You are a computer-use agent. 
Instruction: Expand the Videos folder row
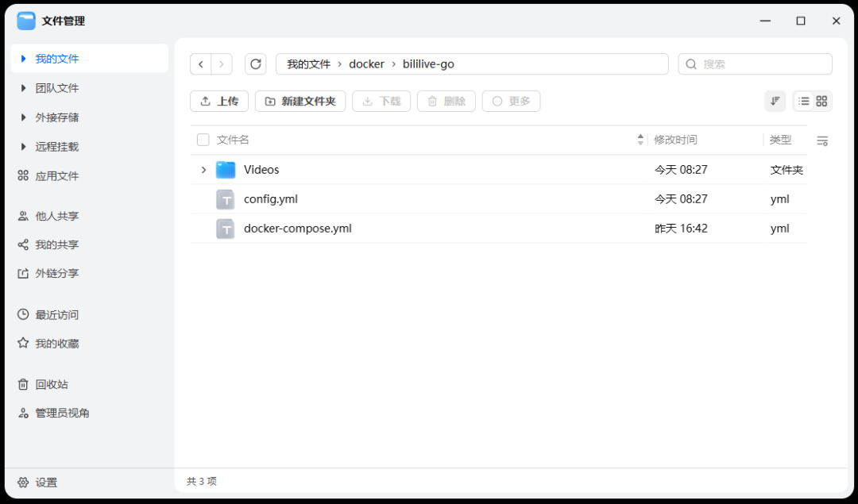tap(203, 170)
